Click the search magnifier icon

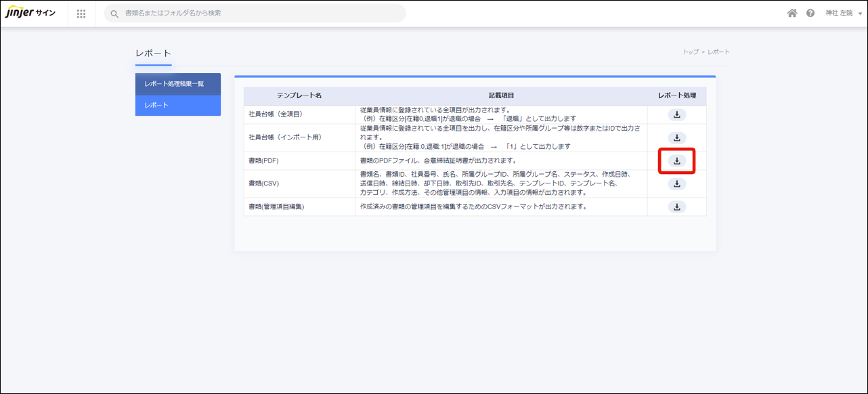click(x=114, y=14)
